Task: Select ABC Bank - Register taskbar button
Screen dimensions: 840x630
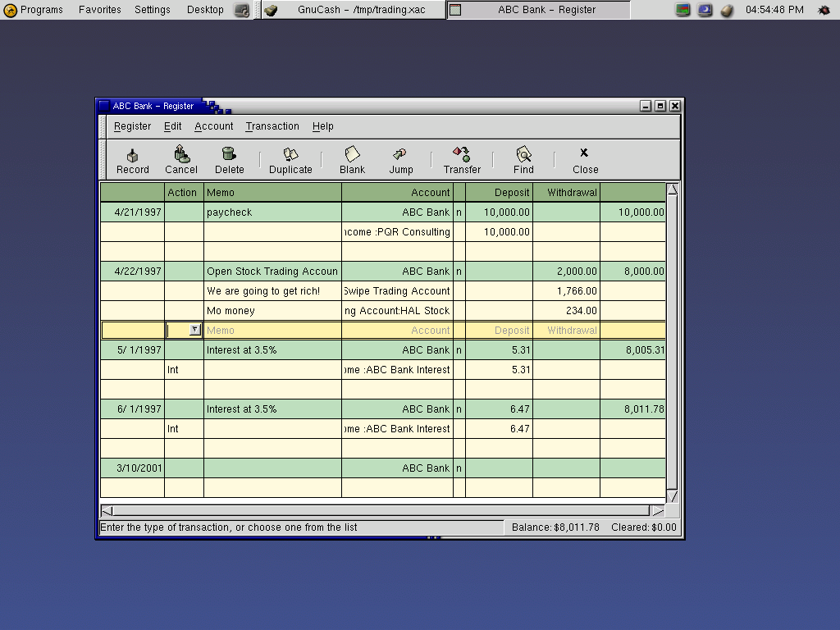Action: click(538, 10)
